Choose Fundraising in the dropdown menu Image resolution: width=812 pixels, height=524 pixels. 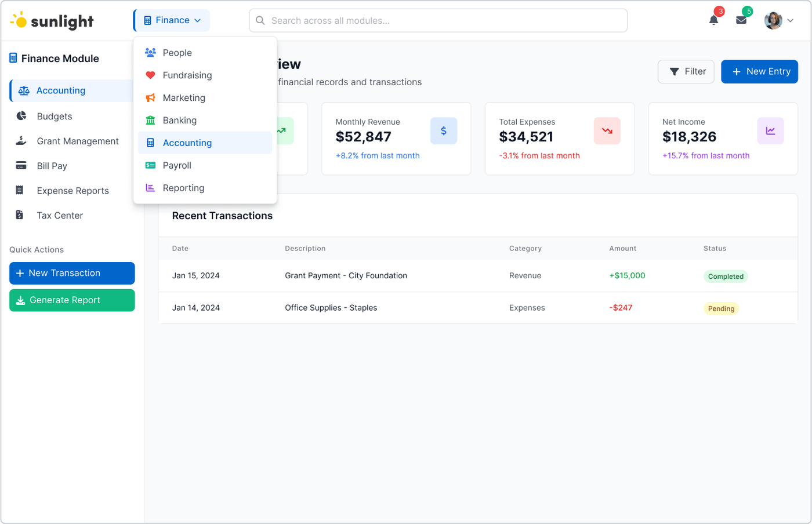point(187,75)
